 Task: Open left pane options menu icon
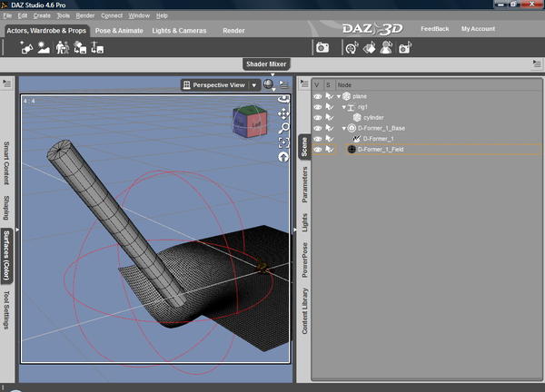[x=7, y=83]
